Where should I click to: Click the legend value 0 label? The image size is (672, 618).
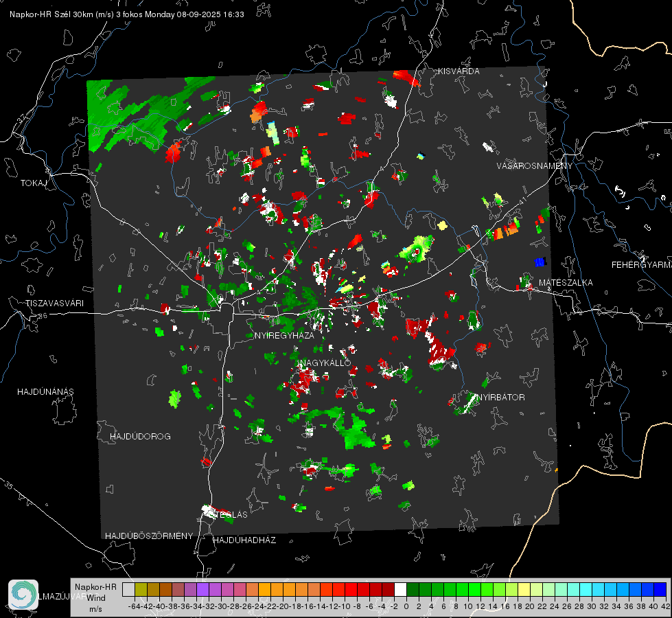pos(406,606)
